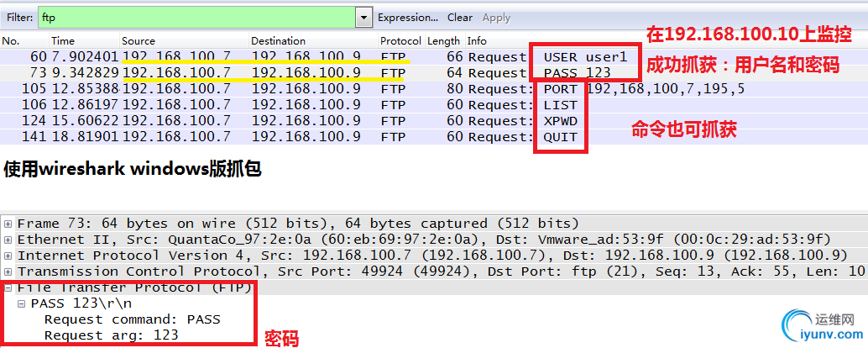Click the filter text field containing ftp
The image size is (868, 348).
pos(195,17)
